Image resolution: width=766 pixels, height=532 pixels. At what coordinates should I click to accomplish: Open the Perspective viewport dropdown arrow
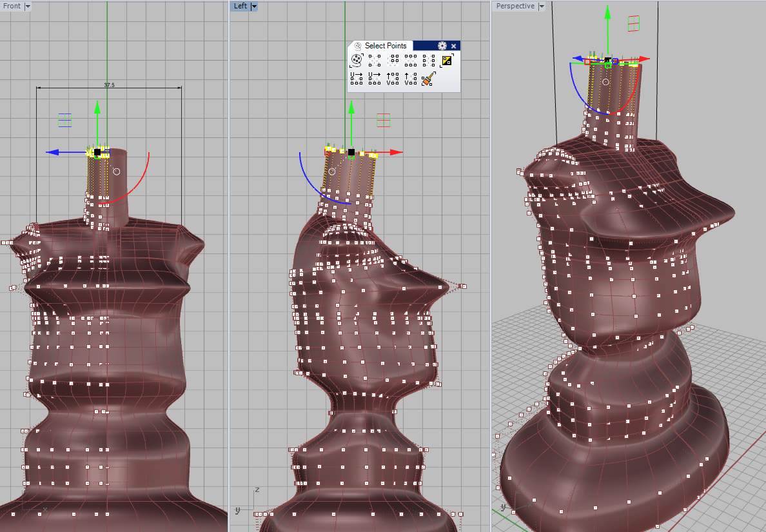[x=542, y=6]
